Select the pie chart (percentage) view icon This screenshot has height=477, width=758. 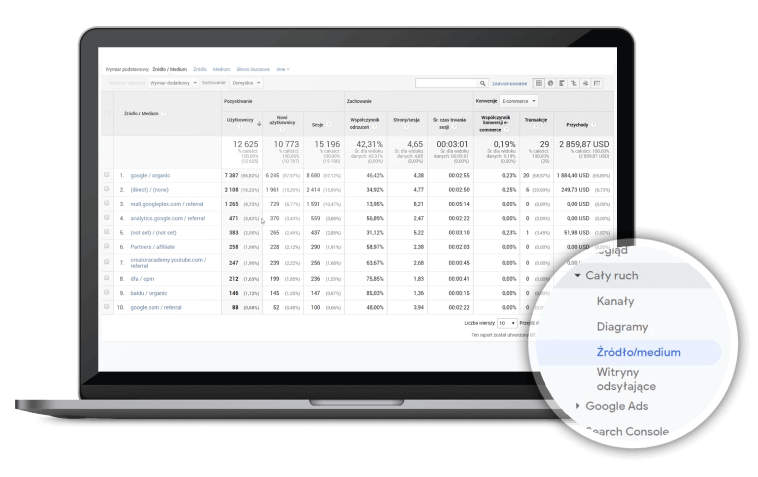pyautogui.click(x=549, y=83)
